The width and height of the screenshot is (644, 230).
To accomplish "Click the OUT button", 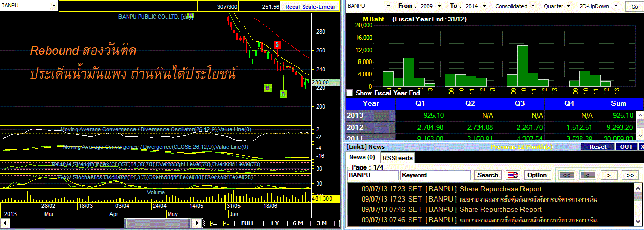I will pos(626,147).
